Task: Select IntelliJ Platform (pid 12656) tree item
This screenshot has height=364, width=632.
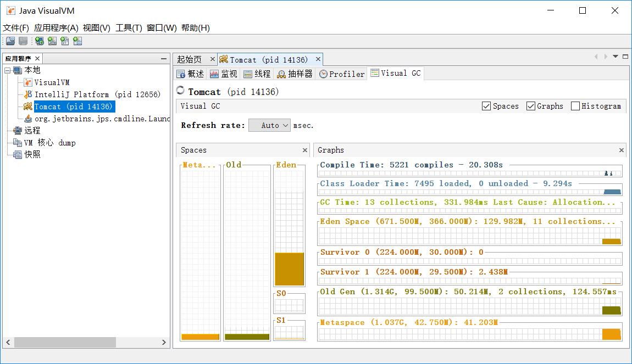Action: (97, 94)
